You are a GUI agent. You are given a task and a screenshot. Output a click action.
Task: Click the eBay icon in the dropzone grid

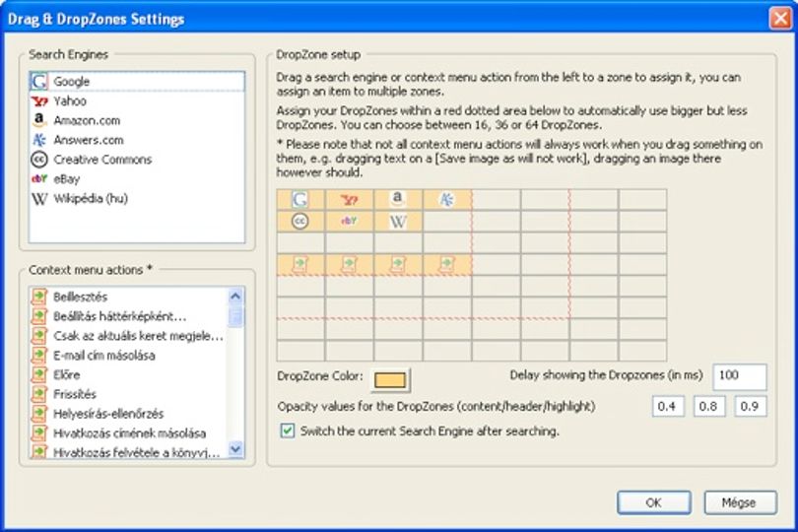(x=349, y=221)
